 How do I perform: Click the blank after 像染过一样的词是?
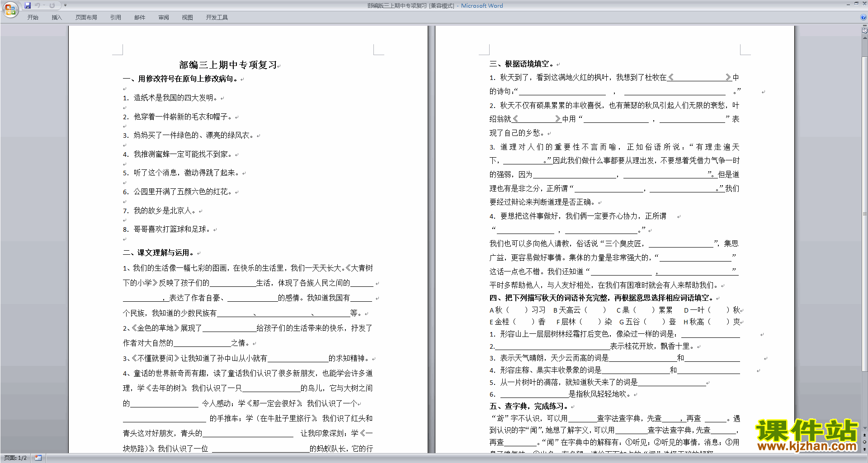711,334
